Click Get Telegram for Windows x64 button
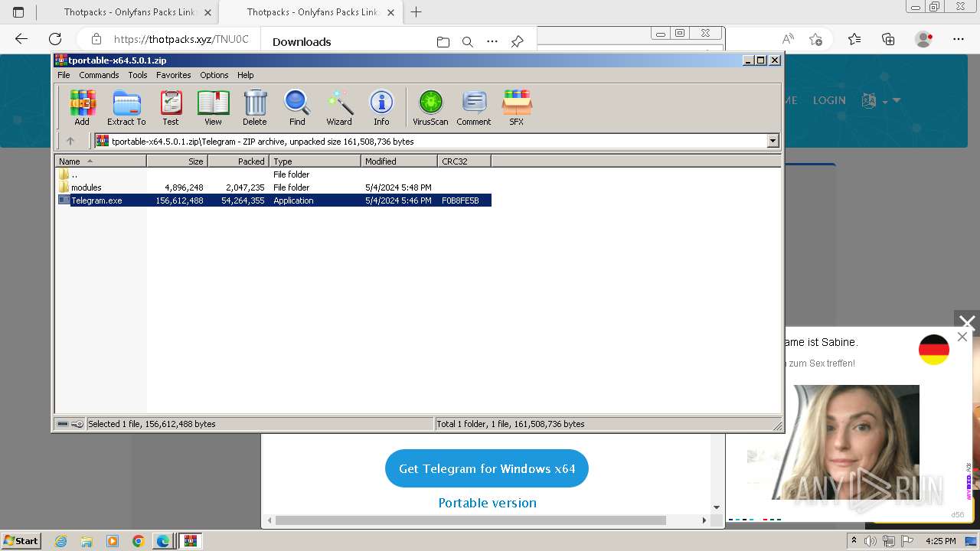The height and width of the screenshot is (551, 980). pos(487,468)
